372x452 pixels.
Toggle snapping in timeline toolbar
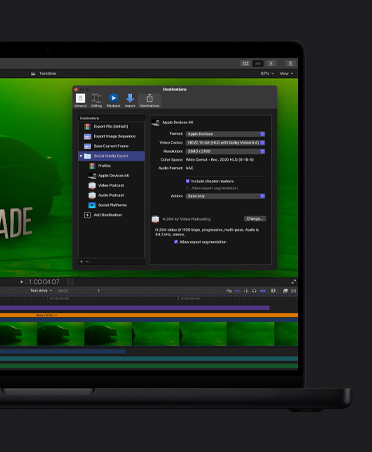263,291
